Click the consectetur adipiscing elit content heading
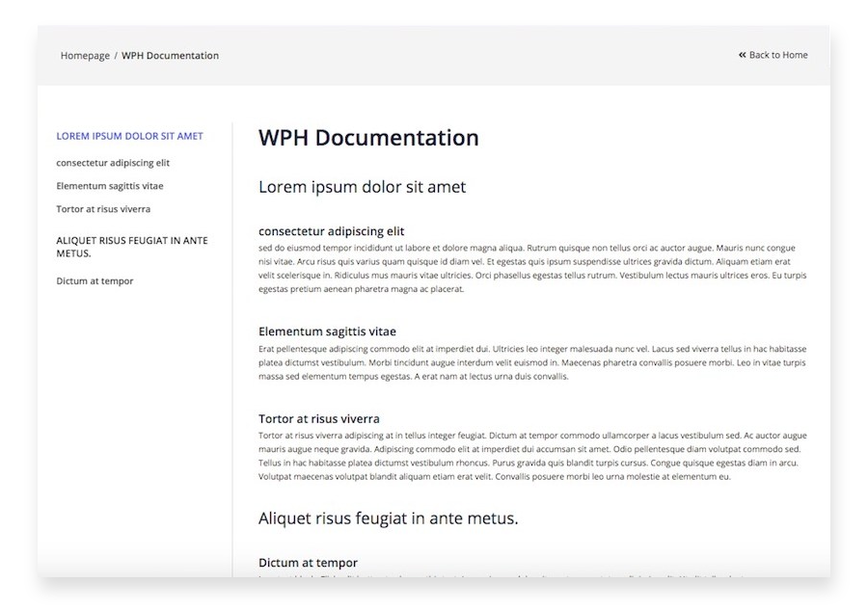Screen dimensions: 868x610 (x=331, y=231)
